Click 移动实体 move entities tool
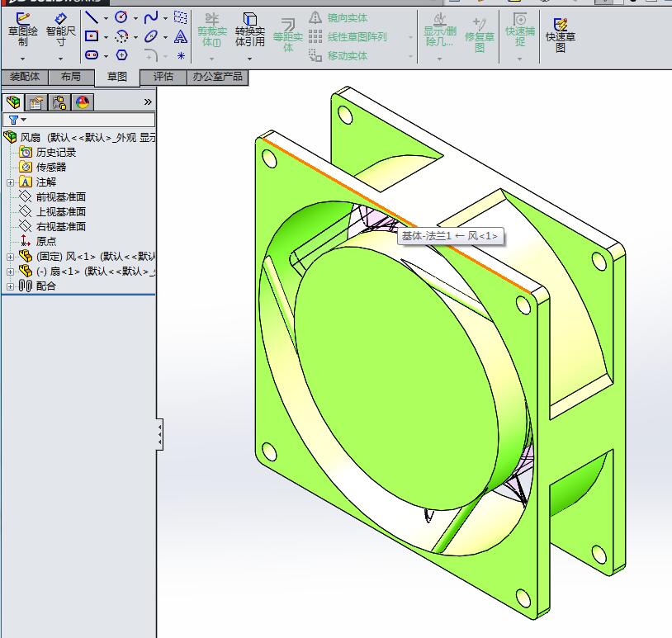This screenshot has width=672, height=638. 338,55
